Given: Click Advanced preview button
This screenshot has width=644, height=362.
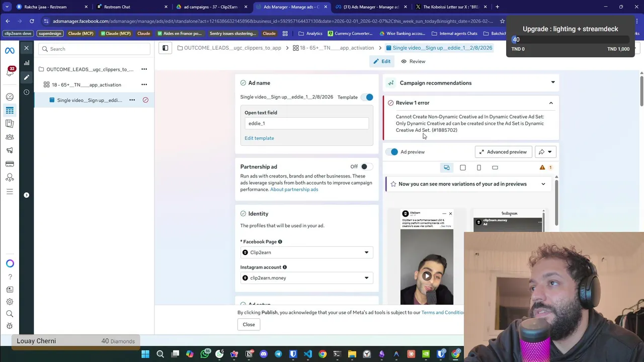Looking at the screenshot, I should [x=503, y=152].
